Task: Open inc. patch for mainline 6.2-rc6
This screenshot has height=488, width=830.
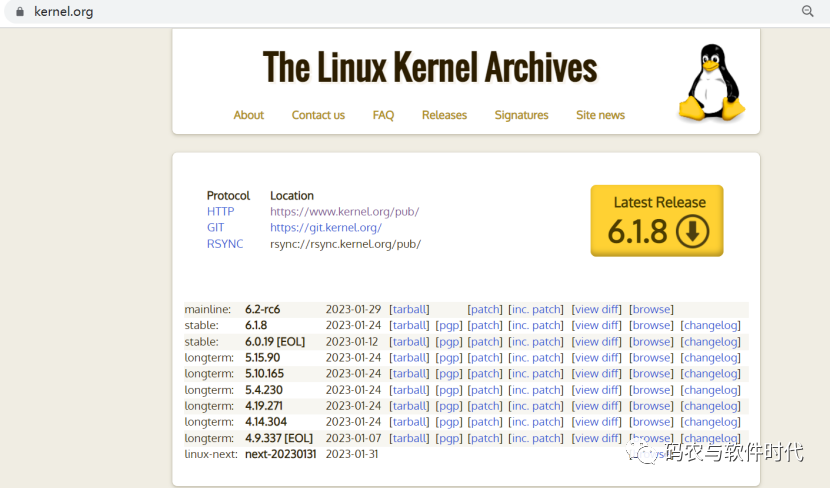Action: [x=536, y=309]
